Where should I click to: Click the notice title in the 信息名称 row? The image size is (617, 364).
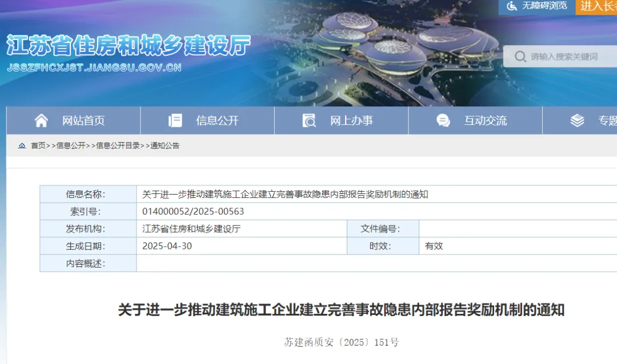click(x=285, y=194)
